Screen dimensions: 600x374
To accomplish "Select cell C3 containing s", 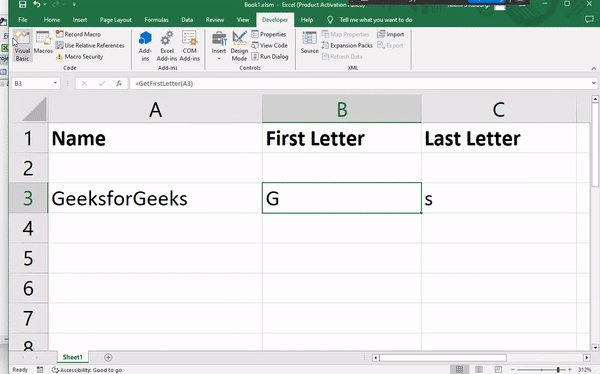I will click(499, 198).
